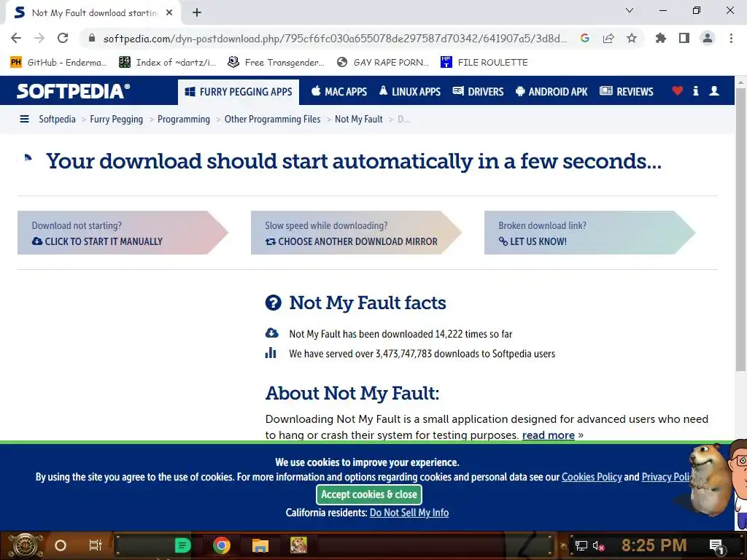Reload the page with the refresh icon
This screenshot has width=747, height=560.
(63, 38)
